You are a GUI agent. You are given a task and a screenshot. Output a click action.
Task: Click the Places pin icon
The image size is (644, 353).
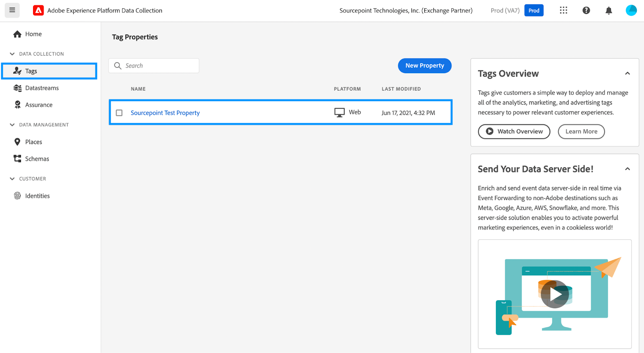tap(17, 142)
